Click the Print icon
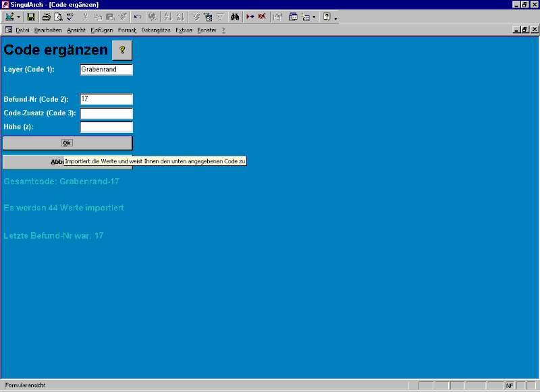540x392 pixels. (x=46, y=17)
